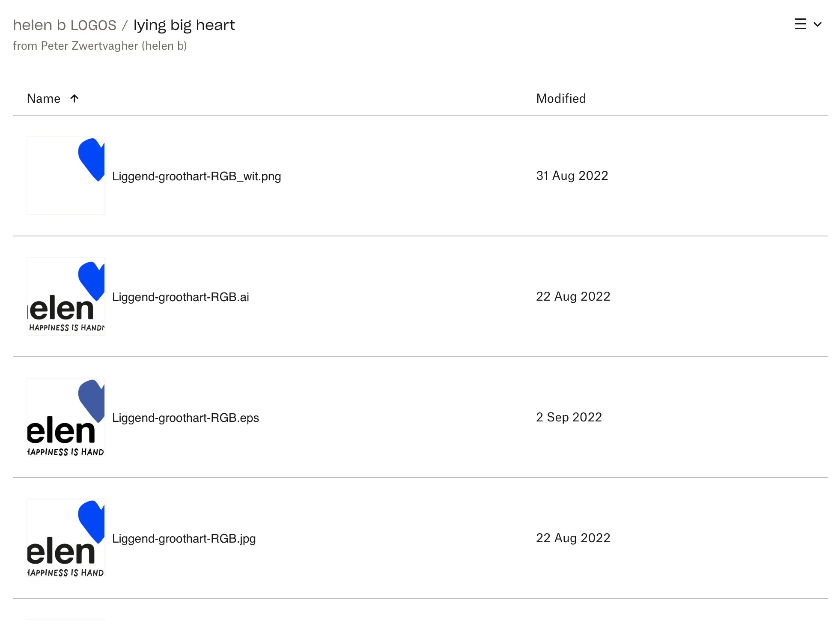
Task: Open file name Liggend-groothart-RGB.eps
Action: (185, 418)
